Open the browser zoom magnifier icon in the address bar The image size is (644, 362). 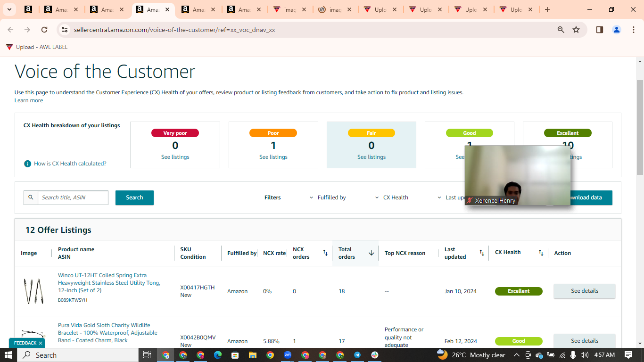(x=561, y=30)
